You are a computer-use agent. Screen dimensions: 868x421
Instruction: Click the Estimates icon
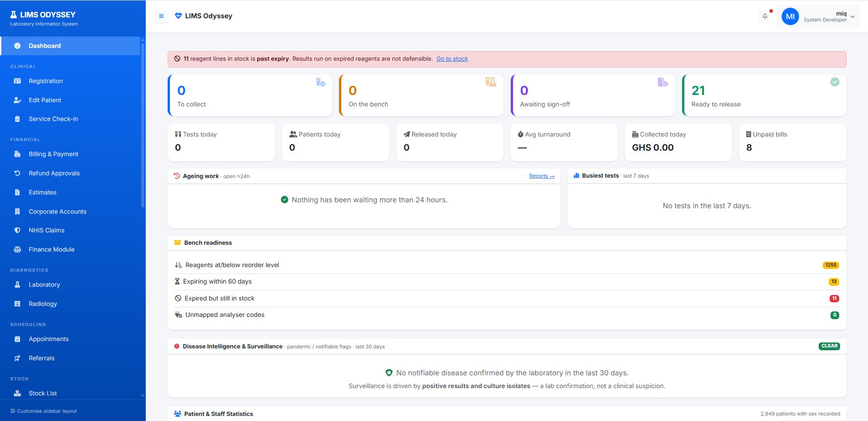[17, 192]
